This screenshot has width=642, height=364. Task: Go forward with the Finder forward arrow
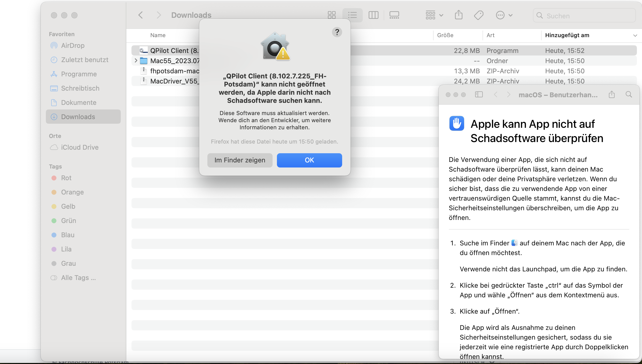coord(159,15)
